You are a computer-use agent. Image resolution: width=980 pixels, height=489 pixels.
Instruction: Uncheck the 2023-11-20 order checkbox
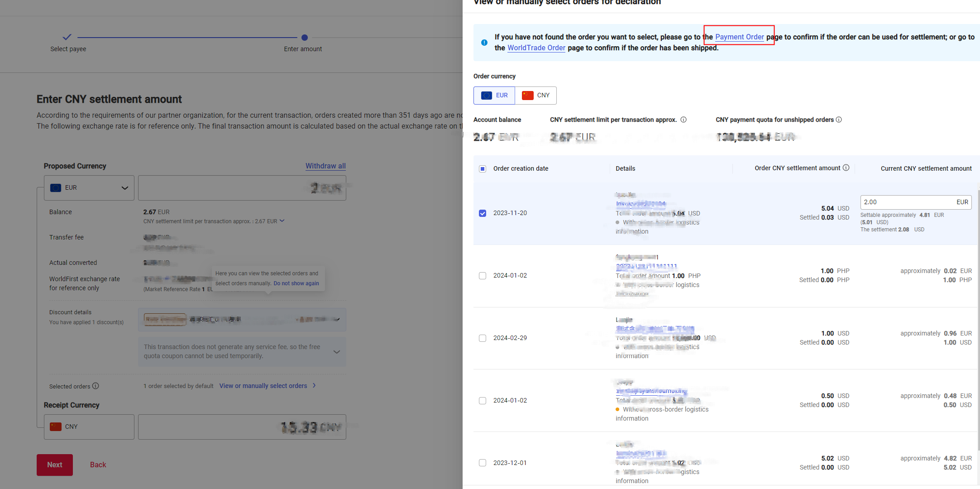pos(483,213)
